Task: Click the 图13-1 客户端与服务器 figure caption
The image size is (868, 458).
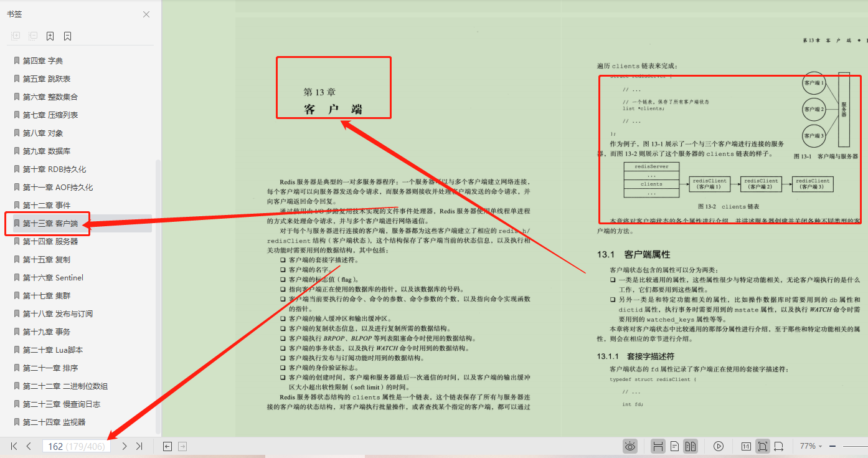Action: coord(826,156)
